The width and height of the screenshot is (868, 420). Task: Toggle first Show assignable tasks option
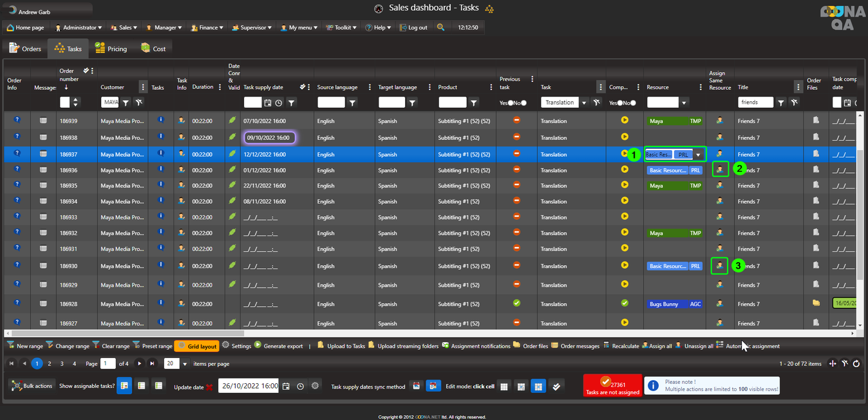[124, 386]
